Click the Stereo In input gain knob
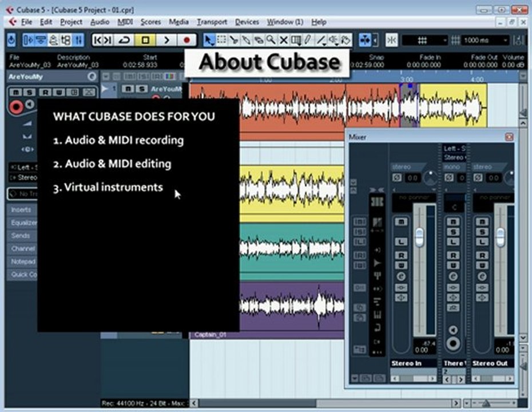Screen dimensions: 532x412 click(x=431, y=177)
